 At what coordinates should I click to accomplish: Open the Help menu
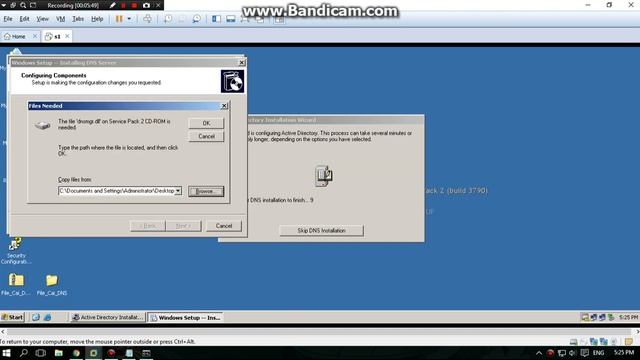point(97,19)
